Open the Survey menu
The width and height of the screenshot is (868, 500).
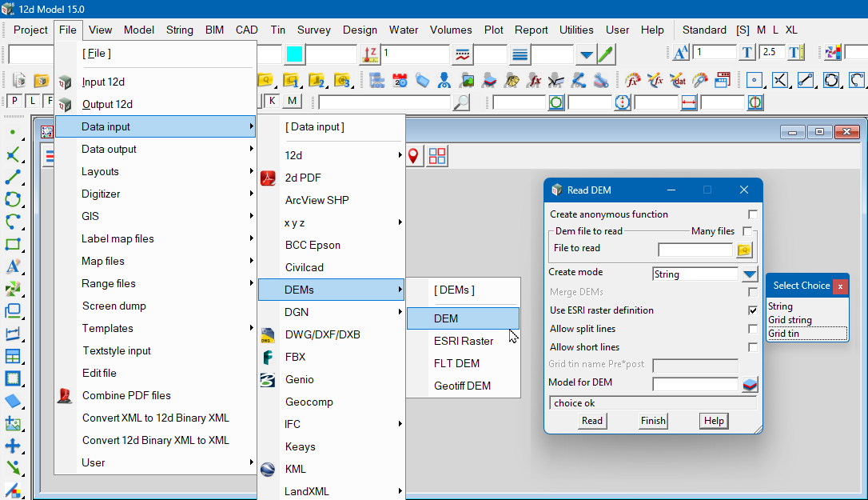pos(313,30)
